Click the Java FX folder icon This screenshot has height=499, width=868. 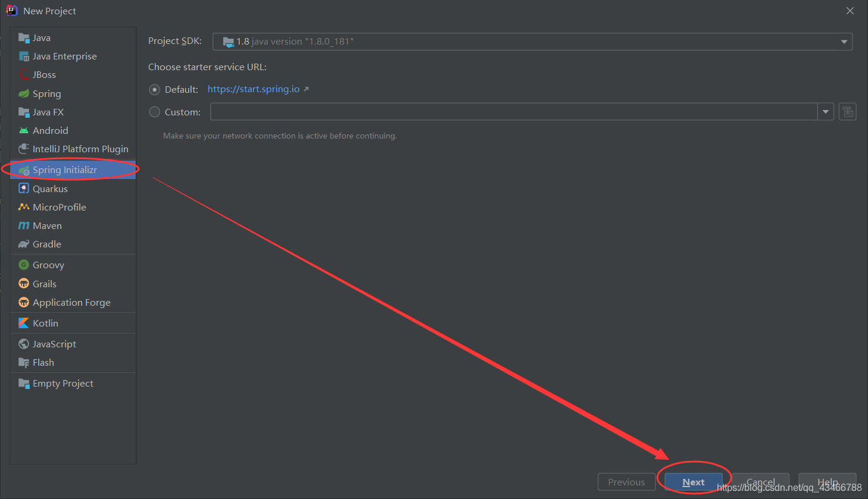point(24,112)
